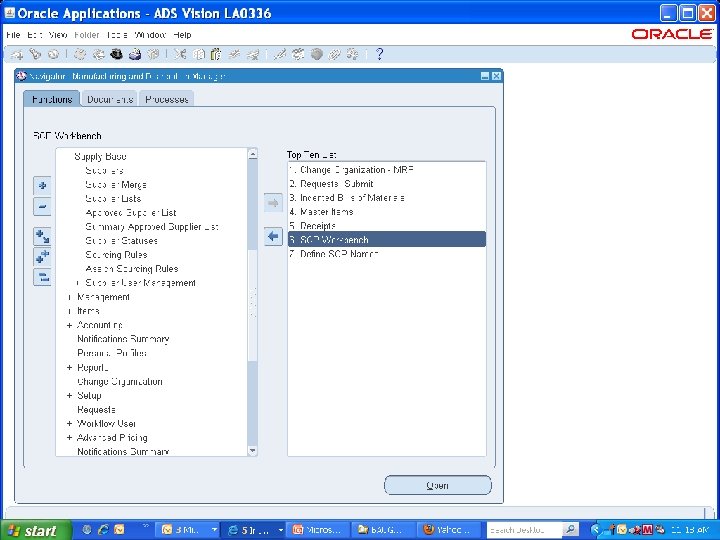Select 'Approved Supplier List' in the tree
The width and height of the screenshot is (720, 540).
point(131,213)
